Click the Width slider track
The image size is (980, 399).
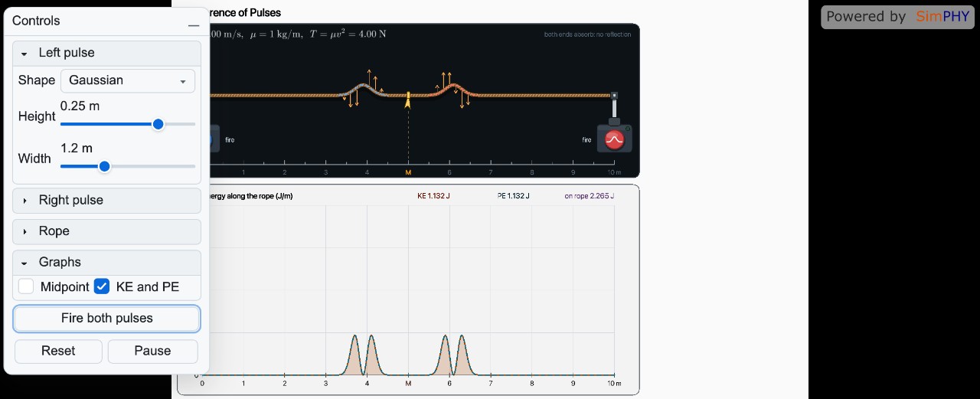point(128,166)
